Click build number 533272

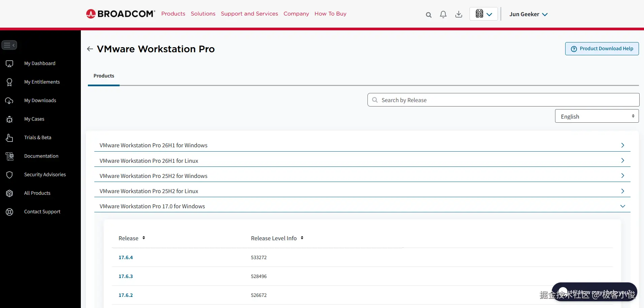(259, 257)
